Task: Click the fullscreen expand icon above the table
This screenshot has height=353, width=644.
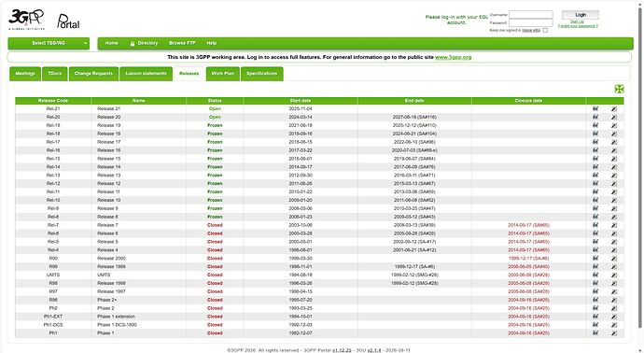Action: 619,89
